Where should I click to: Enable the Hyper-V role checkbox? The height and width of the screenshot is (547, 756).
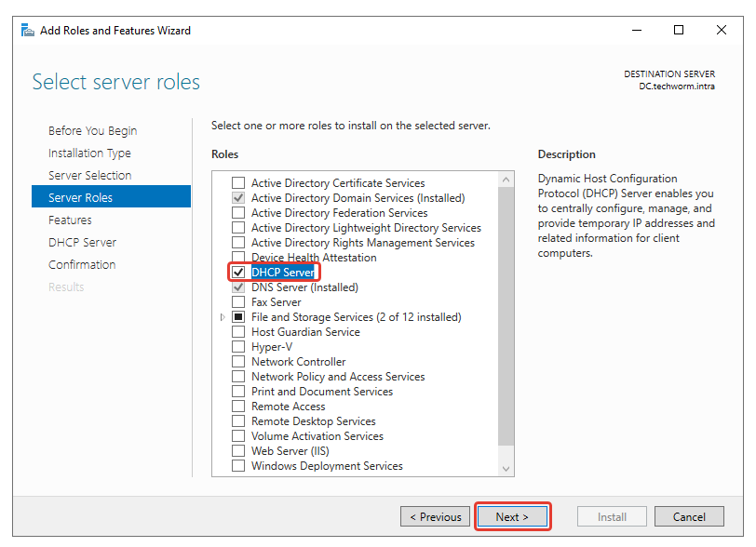coord(239,347)
